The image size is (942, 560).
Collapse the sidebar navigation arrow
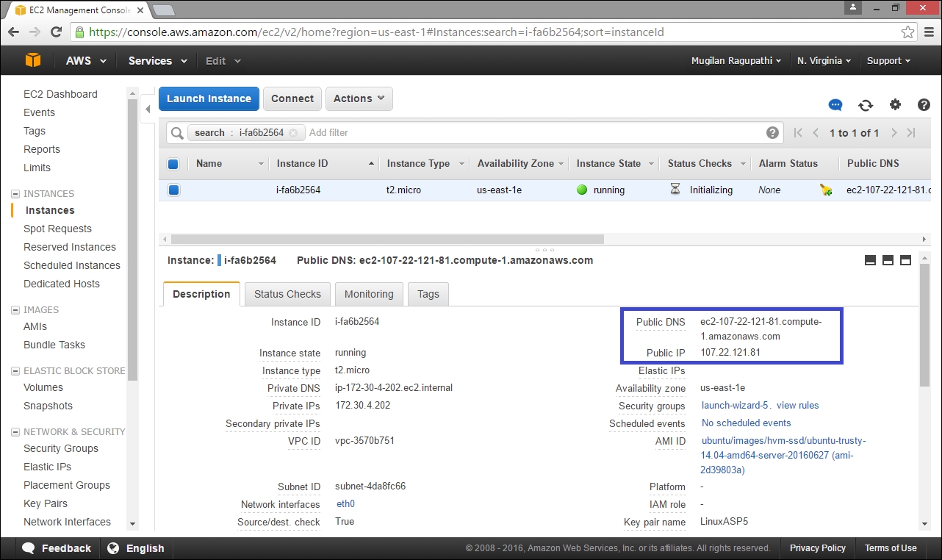pos(148,109)
